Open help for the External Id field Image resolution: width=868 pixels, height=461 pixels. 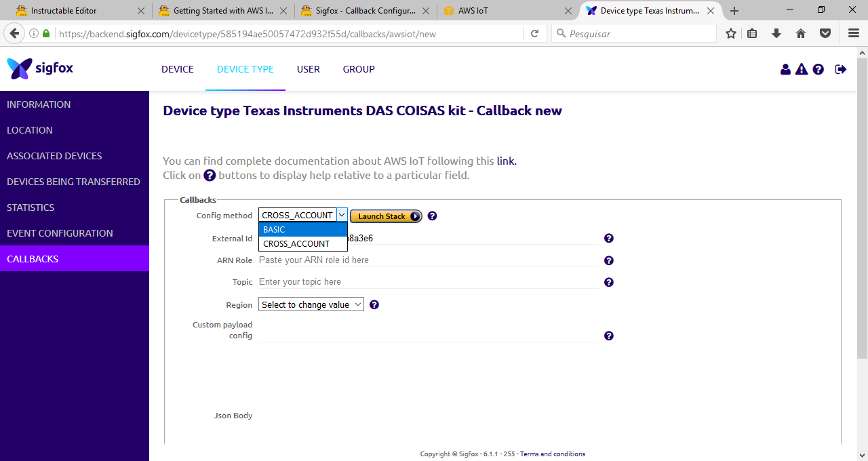tap(608, 238)
